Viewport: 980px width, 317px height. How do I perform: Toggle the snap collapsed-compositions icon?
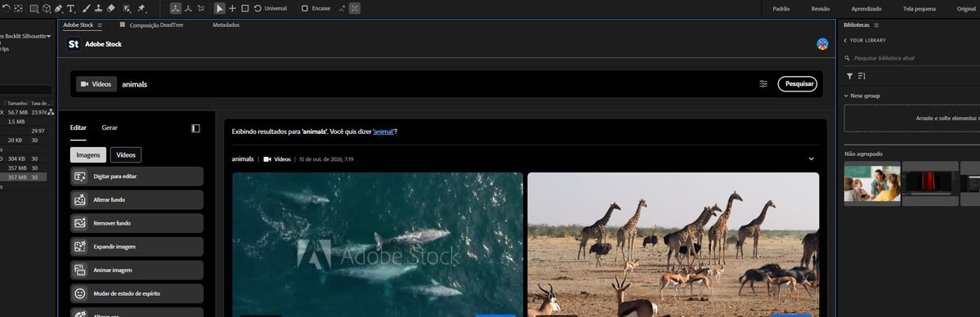pos(355,9)
